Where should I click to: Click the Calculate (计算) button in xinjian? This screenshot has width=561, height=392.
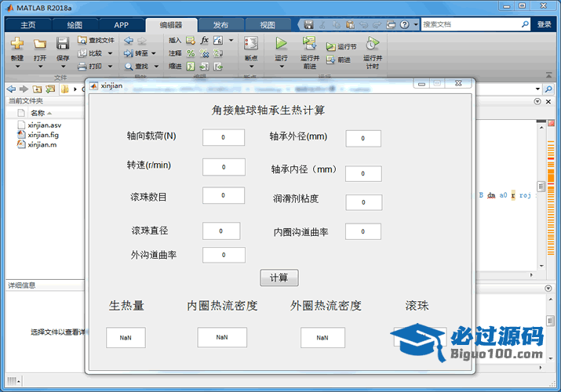[279, 278]
